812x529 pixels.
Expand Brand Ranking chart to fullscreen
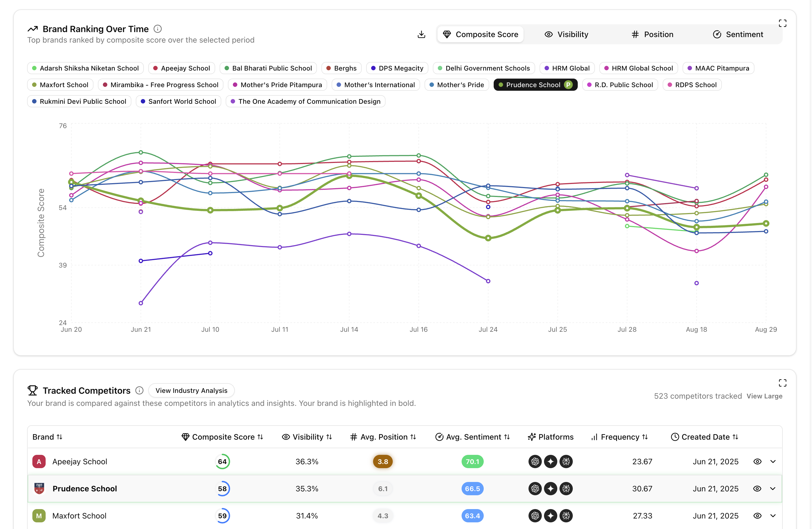[782, 23]
